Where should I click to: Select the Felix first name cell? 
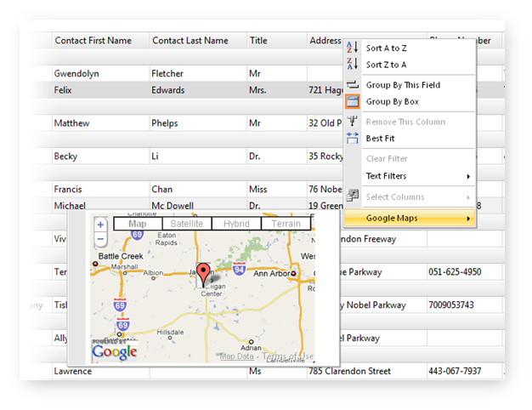click(101, 90)
